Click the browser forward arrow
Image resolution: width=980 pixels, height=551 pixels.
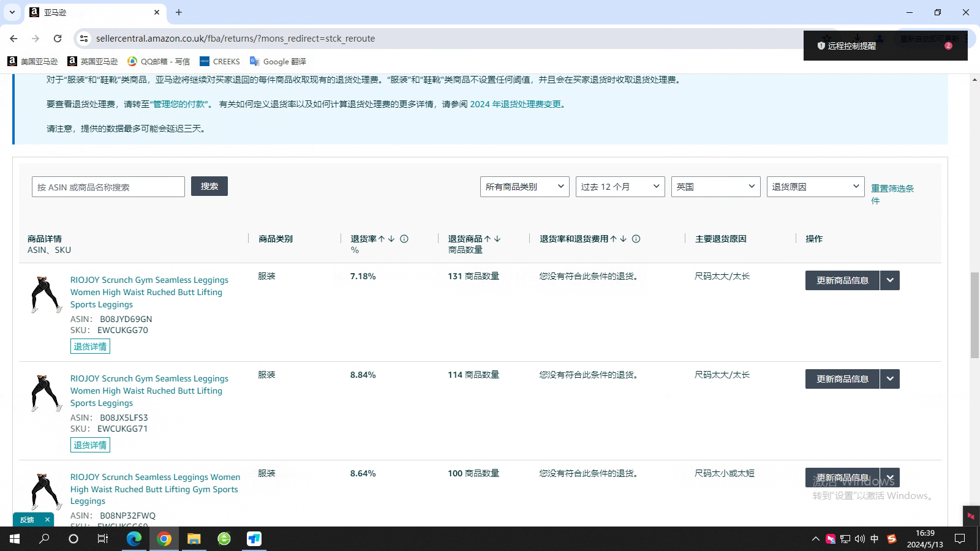36,39
